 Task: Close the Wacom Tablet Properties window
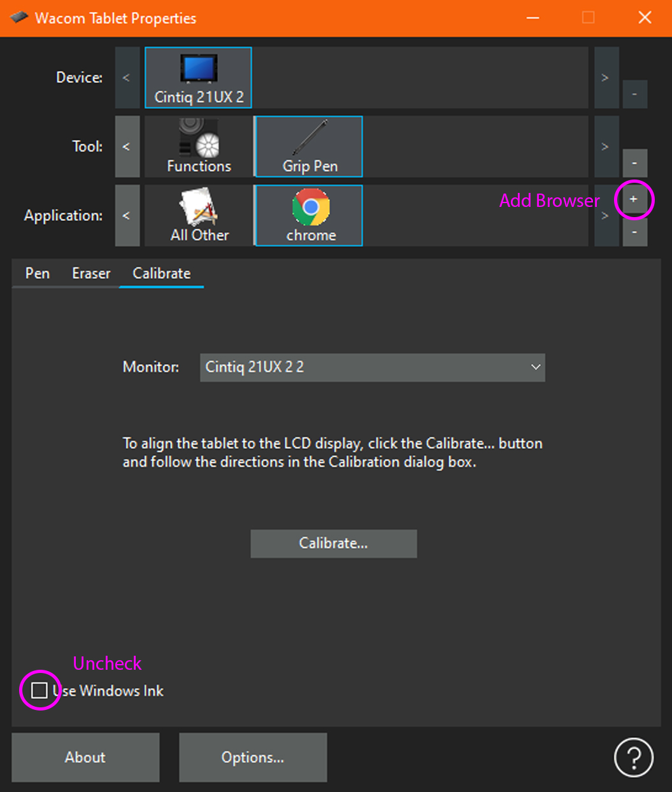coord(645,18)
